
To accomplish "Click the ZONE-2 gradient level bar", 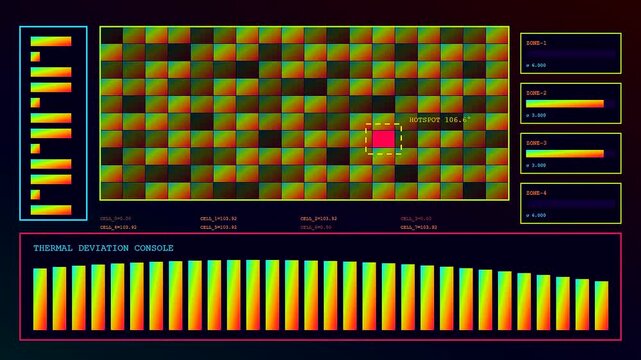I will coord(565,104).
